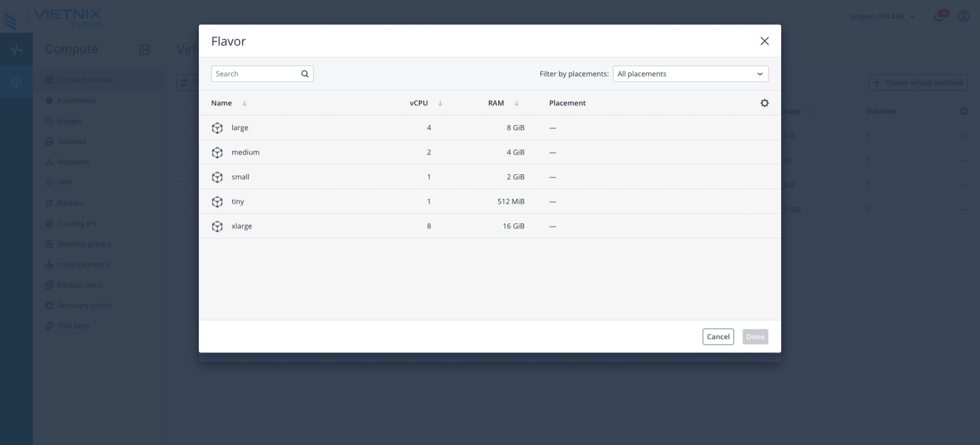
Task: Open the Filter by placements dropdown
Action: (690, 74)
